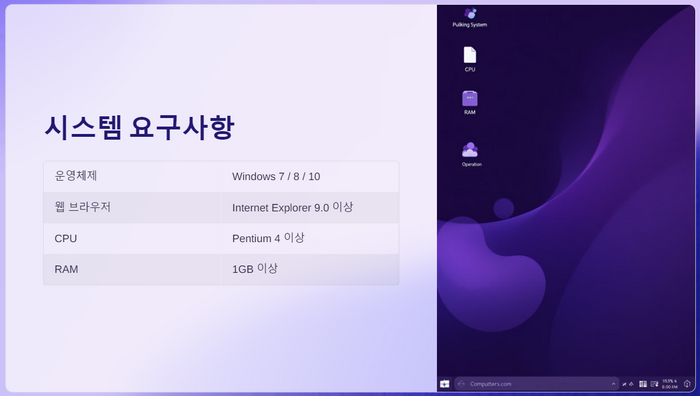Open the CPU file icon on desktop
The height and width of the screenshot is (396, 700).
click(470, 59)
